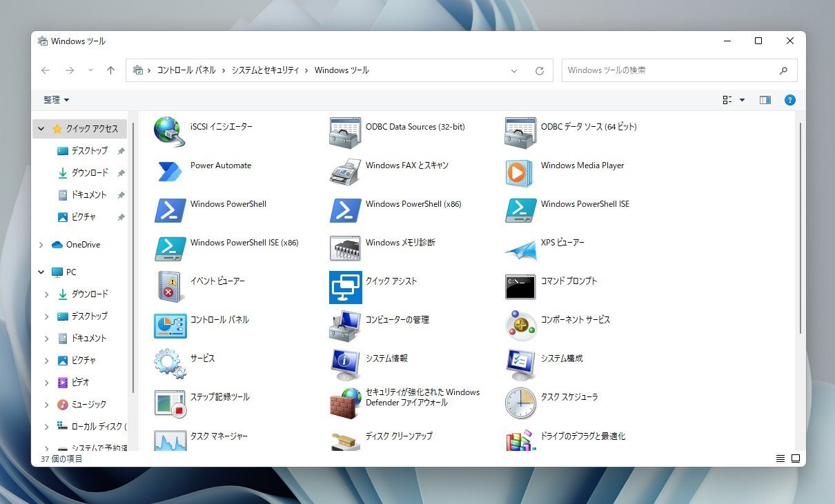This screenshot has height=504, width=835.
Task: Select the イベント ビューアー icon
Action: click(170, 287)
